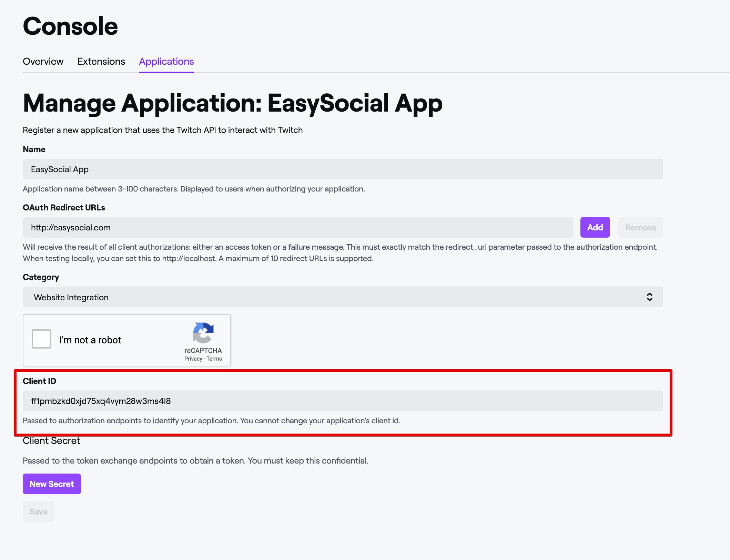Click the reCAPTCHA logo icon
The image size is (730, 560).
pyautogui.click(x=203, y=333)
